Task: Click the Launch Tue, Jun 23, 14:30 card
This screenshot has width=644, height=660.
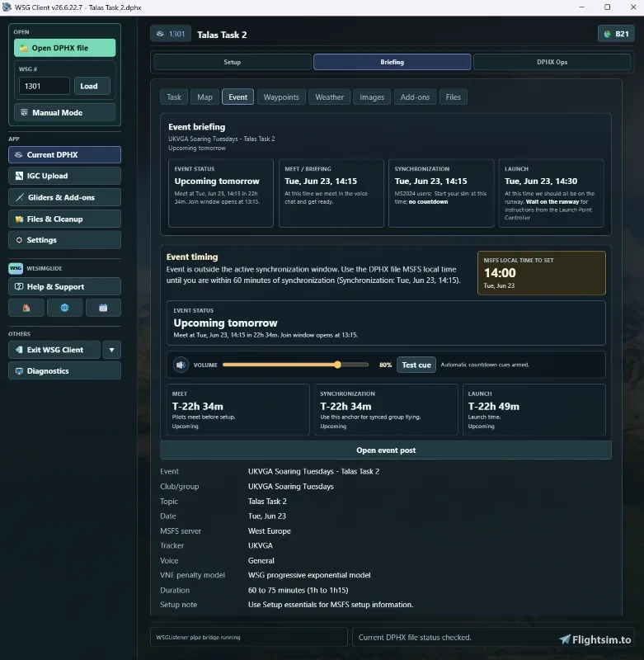Action: click(551, 193)
